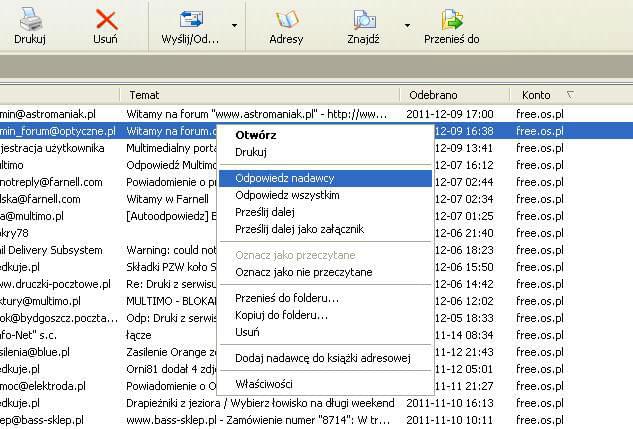Select Otwórz in the context menu

coord(255,135)
